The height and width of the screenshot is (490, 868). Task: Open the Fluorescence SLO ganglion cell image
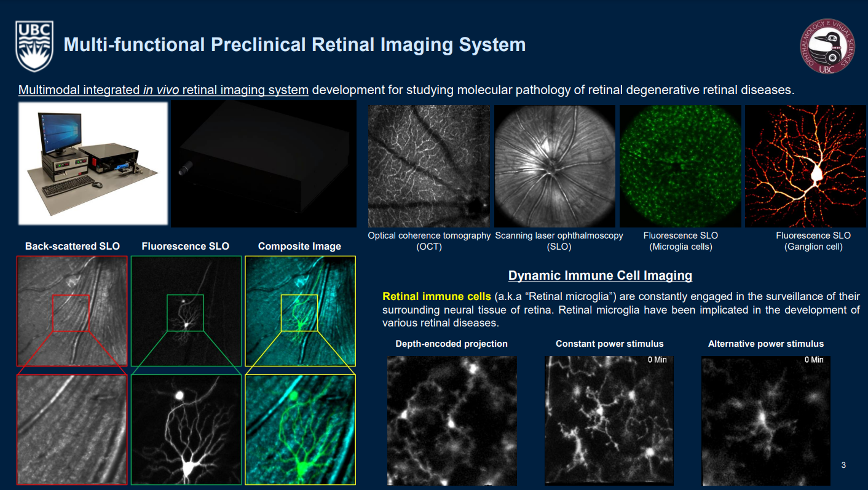click(x=805, y=166)
